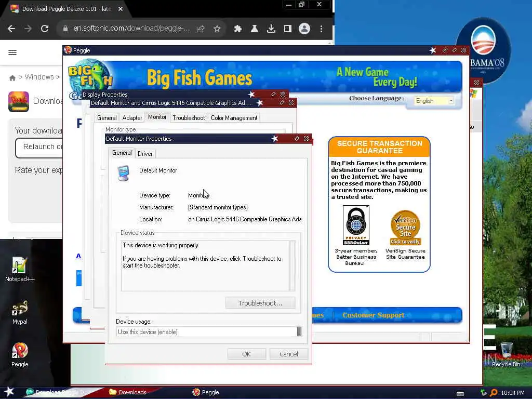Close the Download Peggle Deluxe browser tab
Image resolution: width=532 pixels, height=399 pixels.
(x=121, y=9)
